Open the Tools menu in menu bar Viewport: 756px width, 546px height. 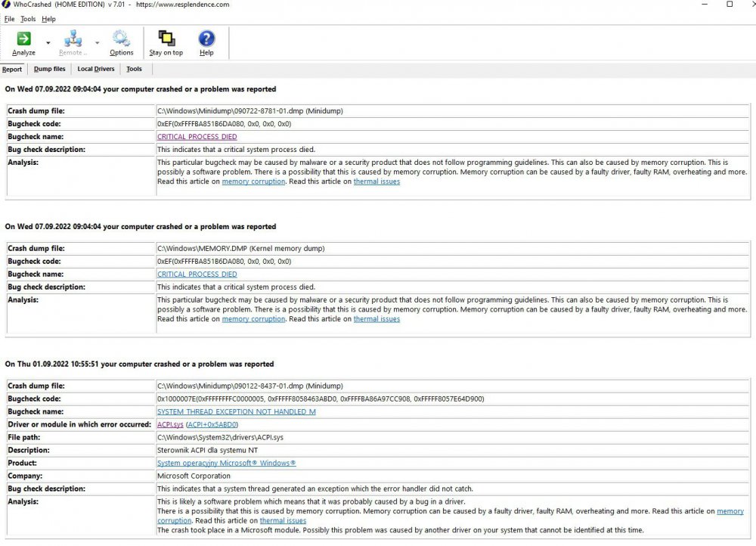click(x=28, y=19)
